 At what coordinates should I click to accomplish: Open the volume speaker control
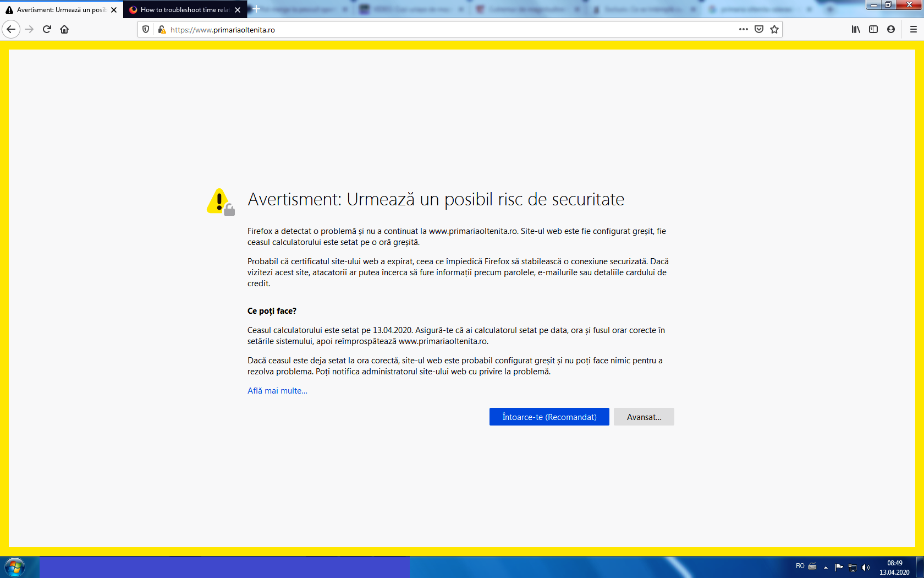point(866,567)
